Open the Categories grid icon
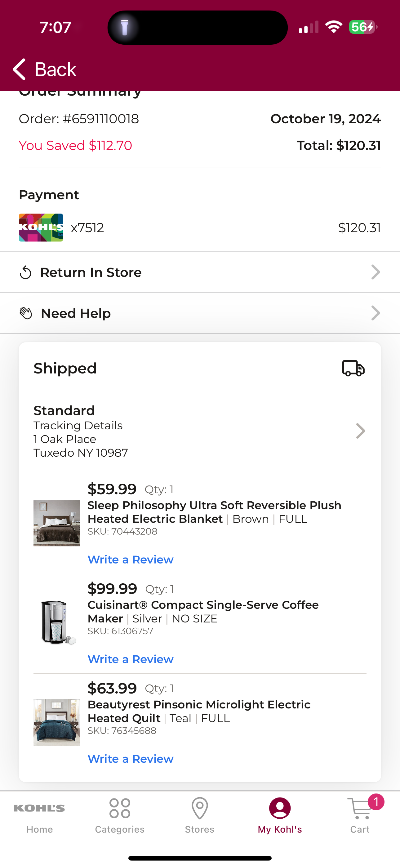Screen dimensions: 400x868 pos(120,808)
